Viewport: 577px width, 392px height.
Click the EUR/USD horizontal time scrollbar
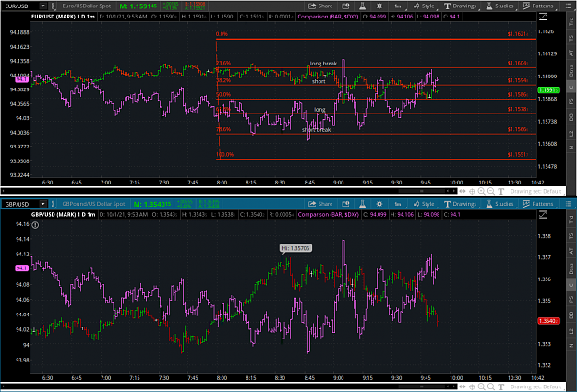[229, 191]
